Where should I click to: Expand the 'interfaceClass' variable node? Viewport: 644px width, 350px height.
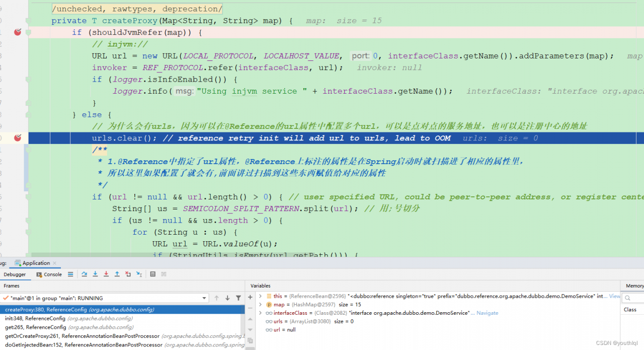click(260, 313)
